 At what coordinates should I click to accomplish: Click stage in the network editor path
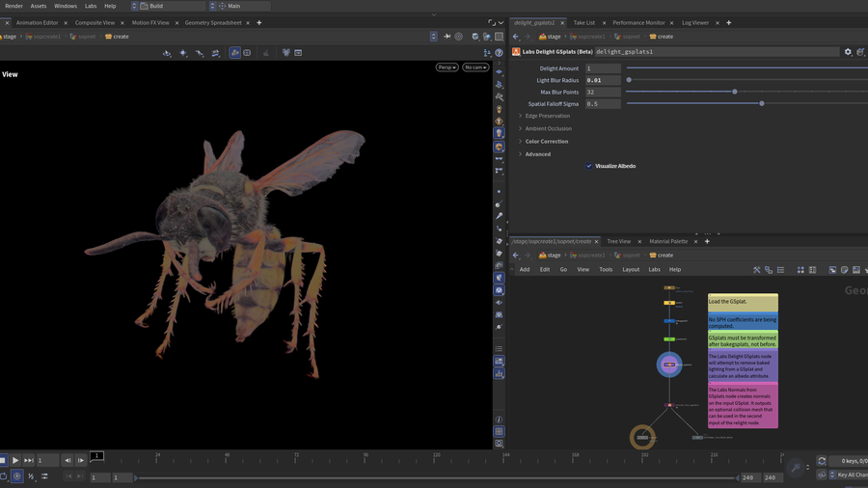point(550,255)
